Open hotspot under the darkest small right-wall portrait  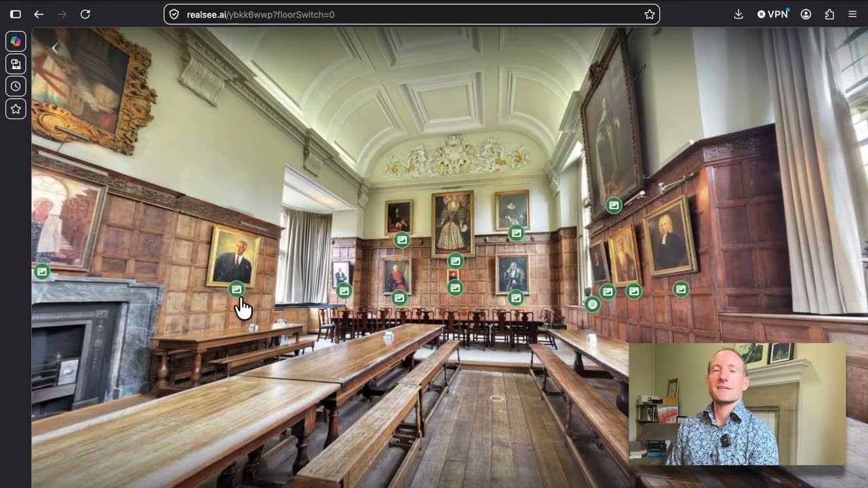click(x=608, y=291)
